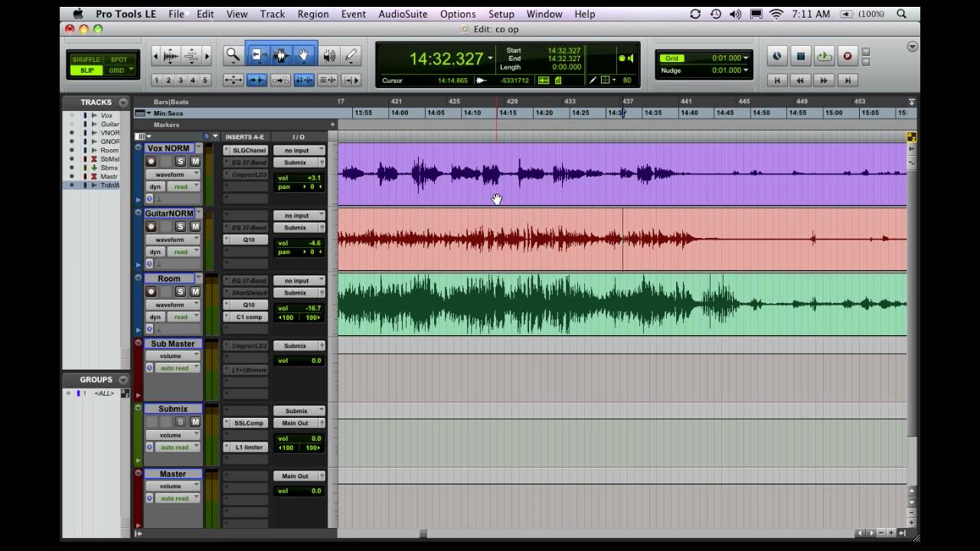This screenshot has width=980, height=551.
Task: Toggle Link Timeline and Edit Selection
Action: [304, 80]
